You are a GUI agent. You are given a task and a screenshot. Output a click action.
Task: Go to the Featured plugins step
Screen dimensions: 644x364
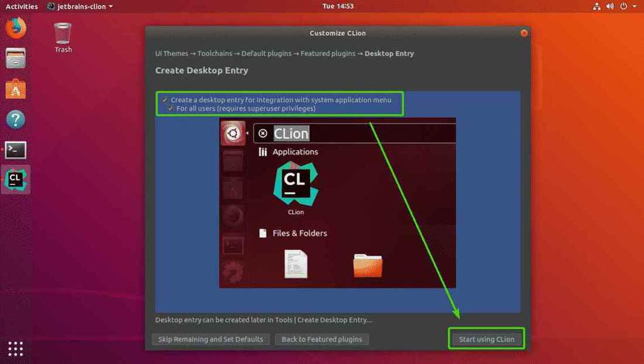coord(328,54)
